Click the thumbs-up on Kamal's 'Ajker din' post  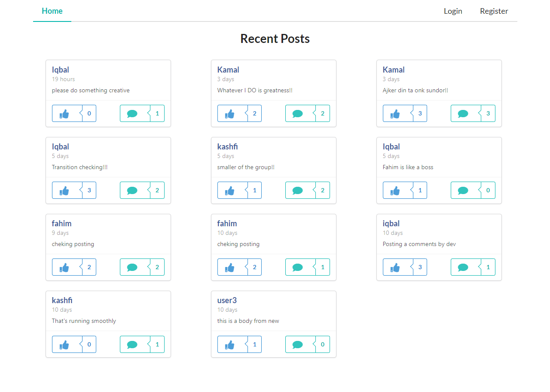click(396, 113)
